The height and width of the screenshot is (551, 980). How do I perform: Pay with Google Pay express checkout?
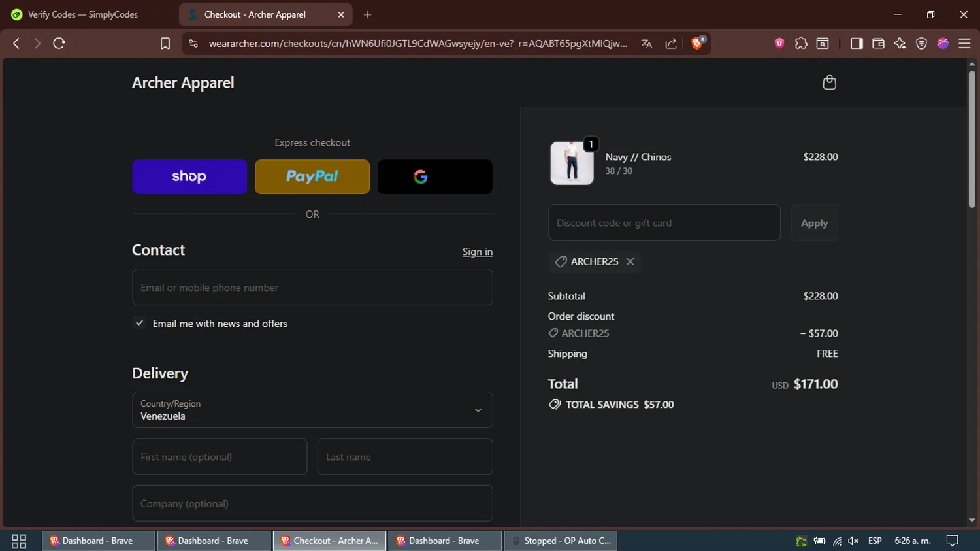435,176
